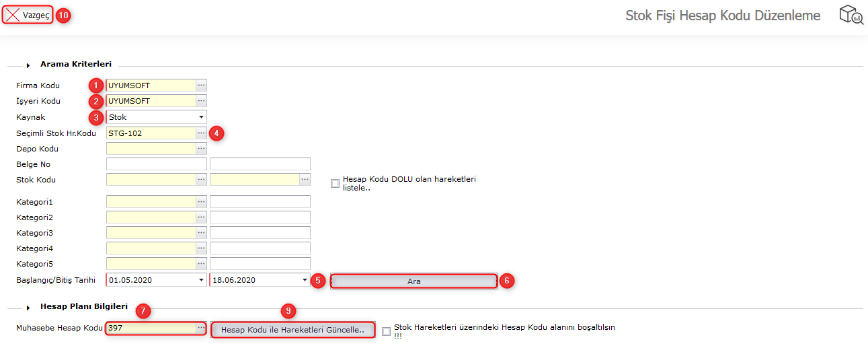Open lookup button for Depo Kodu

(x=201, y=149)
